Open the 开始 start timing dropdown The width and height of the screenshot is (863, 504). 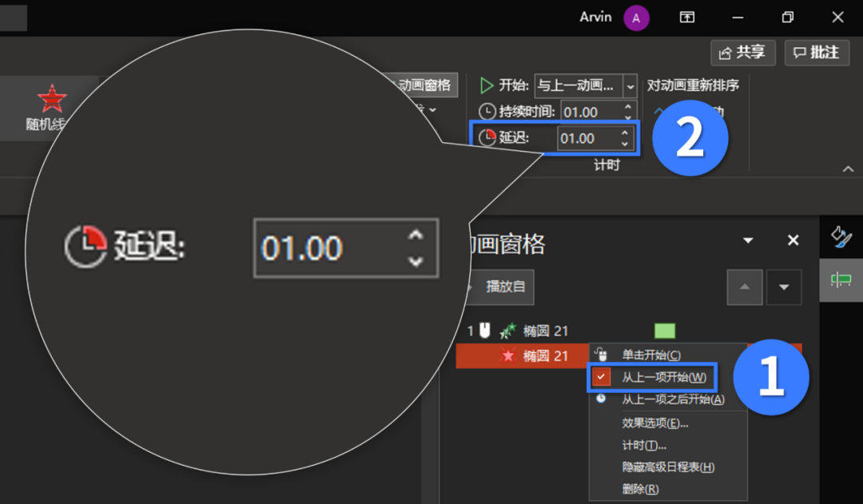click(x=630, y=85)
